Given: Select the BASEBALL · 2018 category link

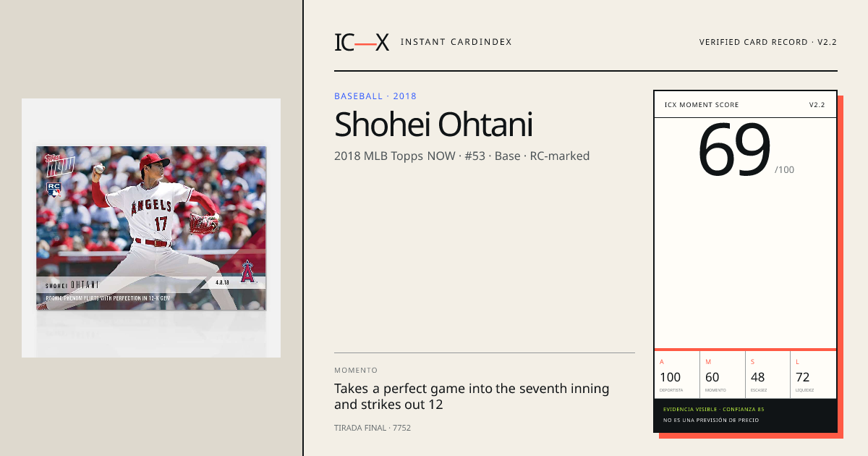Looking at the screenshot, I should click(375, 96).
